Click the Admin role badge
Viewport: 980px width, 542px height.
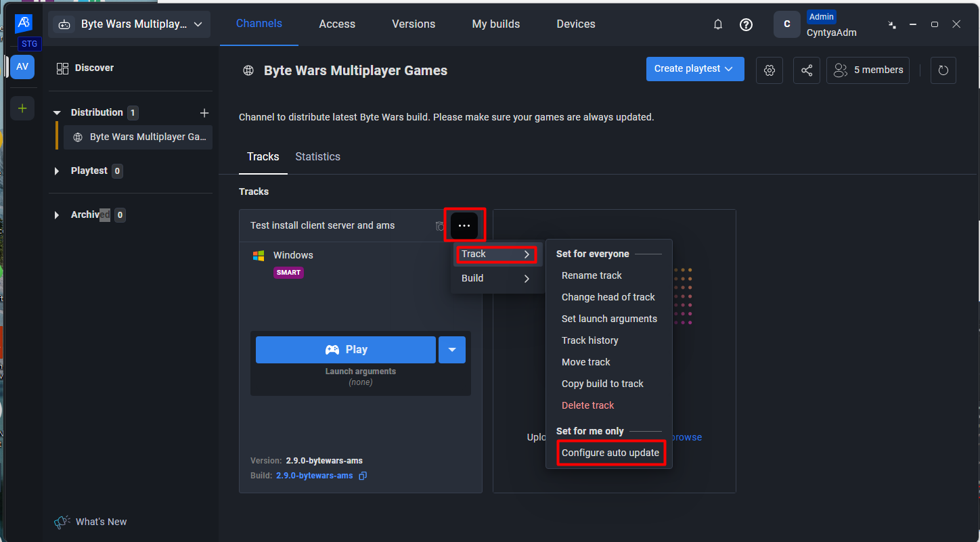coord(822,17)
